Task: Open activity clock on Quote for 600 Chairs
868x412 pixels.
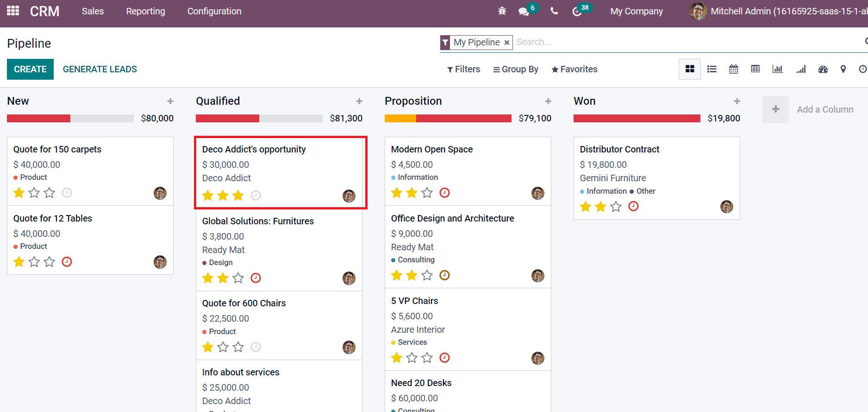Action: 256,347
